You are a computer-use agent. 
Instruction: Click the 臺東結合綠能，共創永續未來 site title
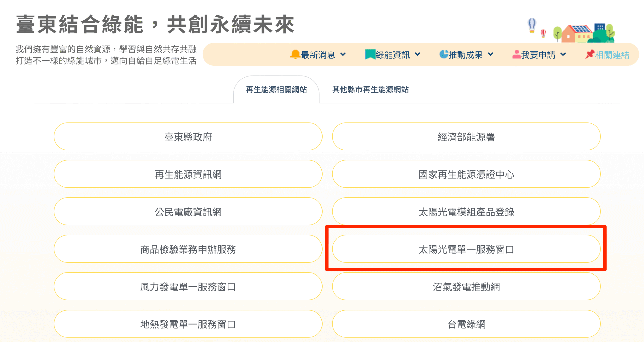(x=155, y=24)
